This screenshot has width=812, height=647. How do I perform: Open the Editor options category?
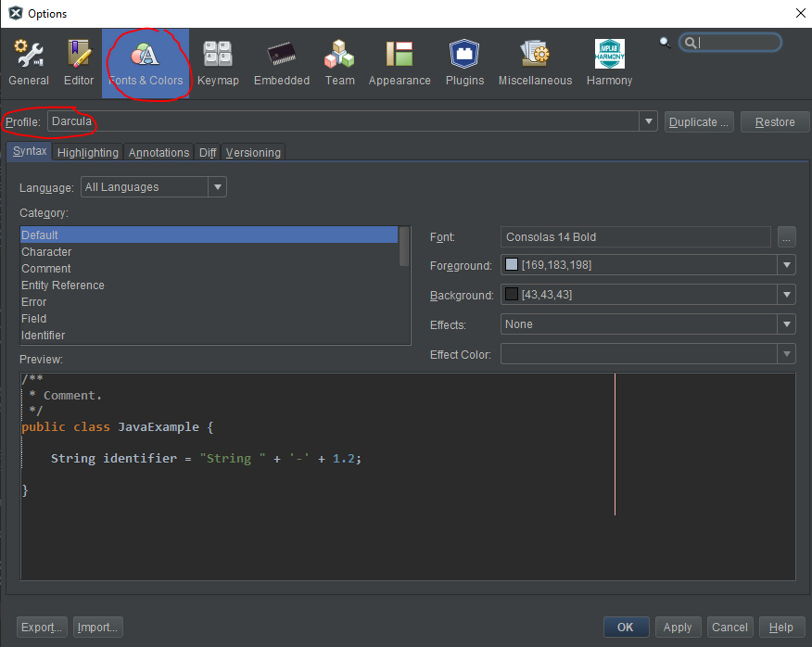79,63
